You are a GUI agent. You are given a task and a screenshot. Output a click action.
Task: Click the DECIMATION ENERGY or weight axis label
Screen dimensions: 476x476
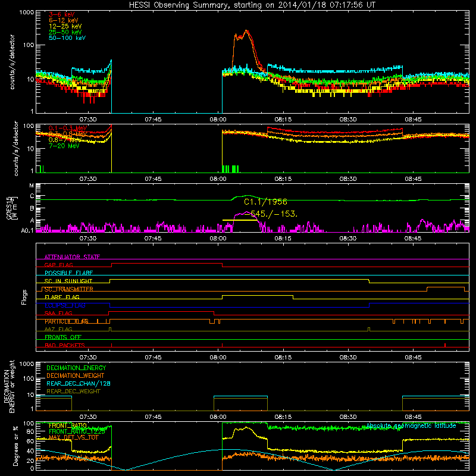(9, 387)
